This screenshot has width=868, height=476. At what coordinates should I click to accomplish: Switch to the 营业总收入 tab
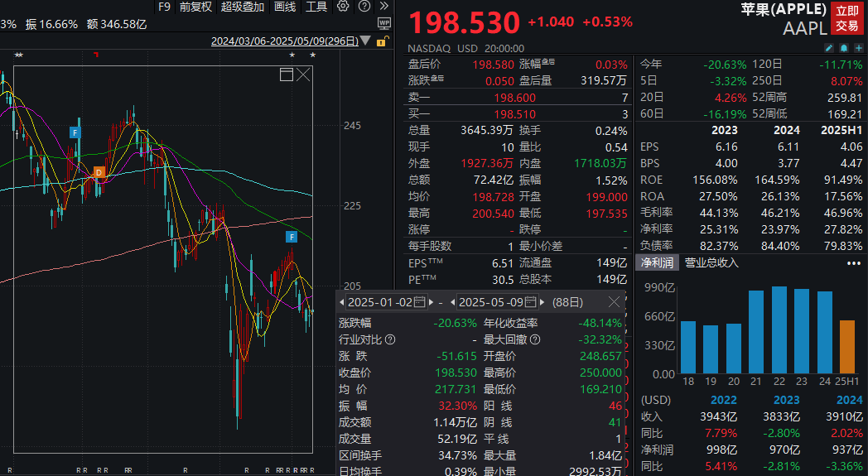pyautogui.click(x=712, y=263)
